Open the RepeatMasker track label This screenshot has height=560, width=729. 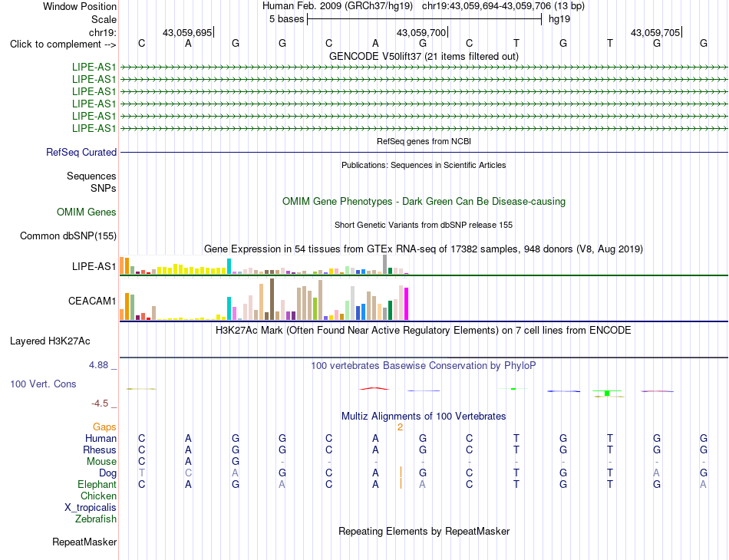click(84, 542)
